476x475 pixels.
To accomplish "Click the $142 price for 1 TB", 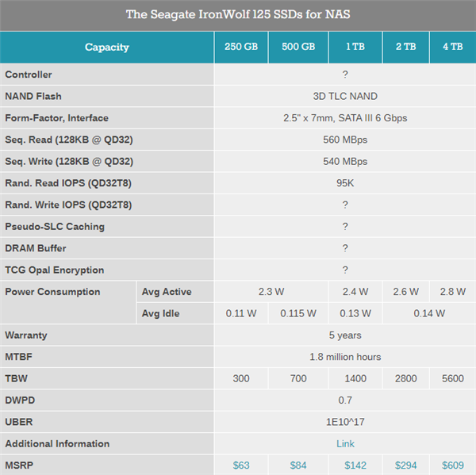I will (x=355, y=465).
